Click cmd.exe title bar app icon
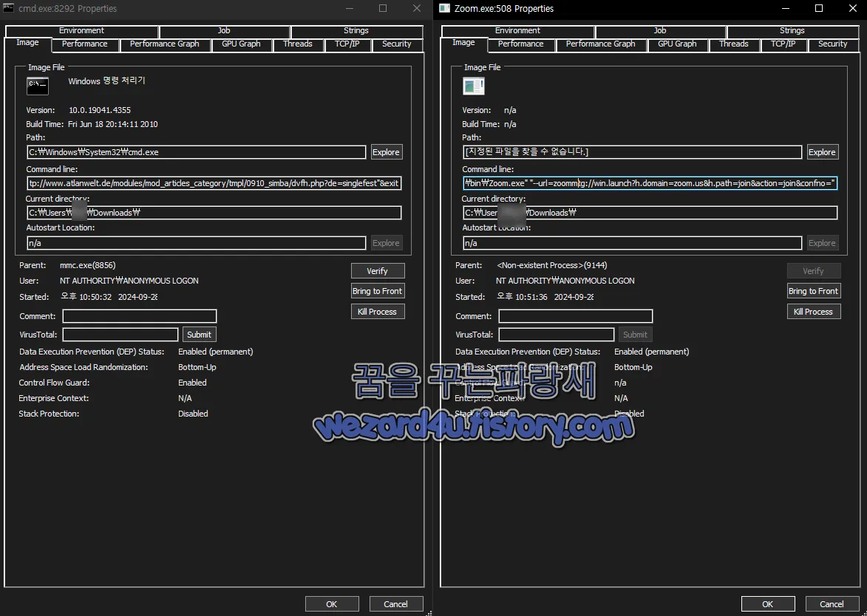The image size is (867, 616). [8, 8]
